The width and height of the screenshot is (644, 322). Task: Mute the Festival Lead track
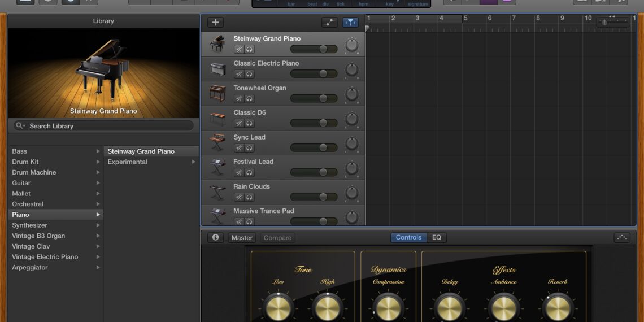[x=239, y=172]
